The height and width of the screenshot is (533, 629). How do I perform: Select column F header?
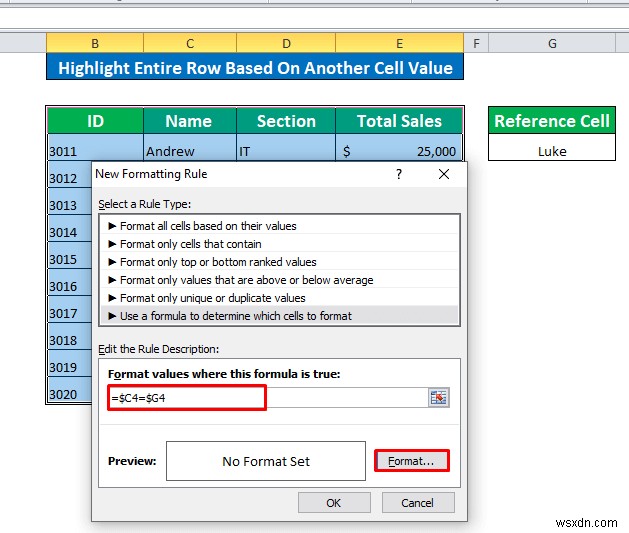coord(476,43)
